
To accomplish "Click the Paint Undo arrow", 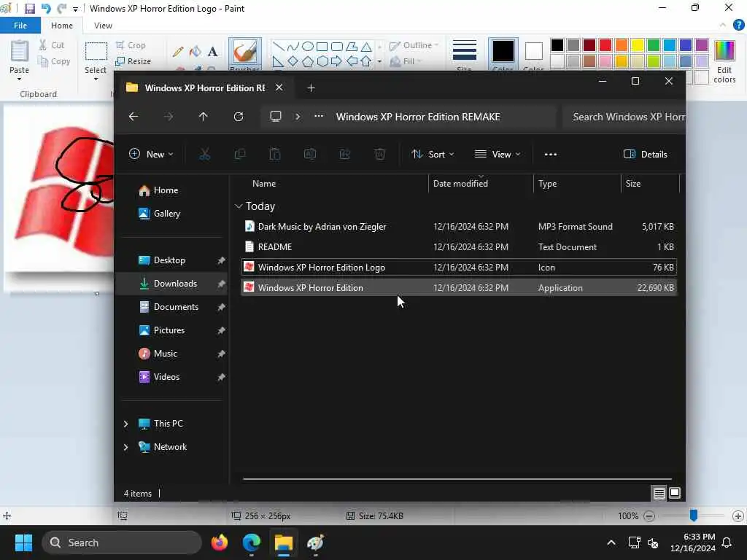I will coord(46,9).
